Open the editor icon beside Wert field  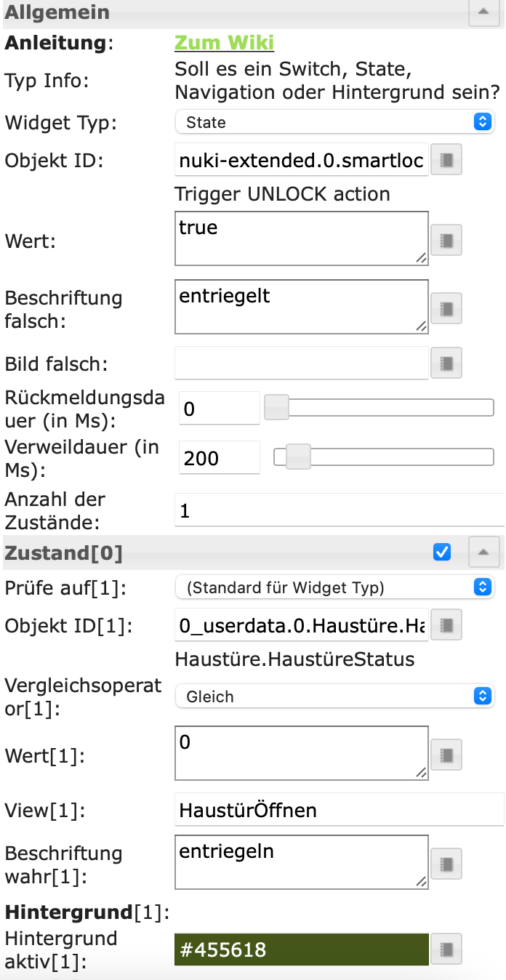pyautogui.click(x=447, y=238)
